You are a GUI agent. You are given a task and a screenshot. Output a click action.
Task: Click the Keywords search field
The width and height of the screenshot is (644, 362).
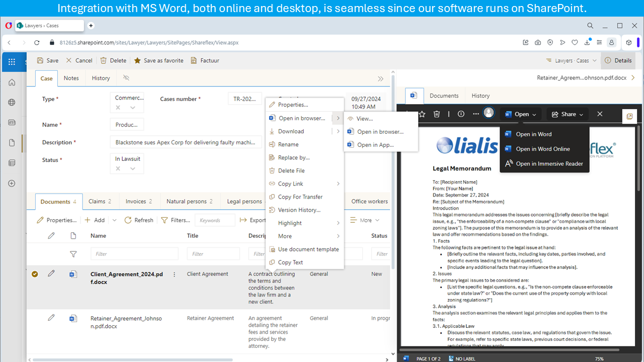tap(215, 220)
